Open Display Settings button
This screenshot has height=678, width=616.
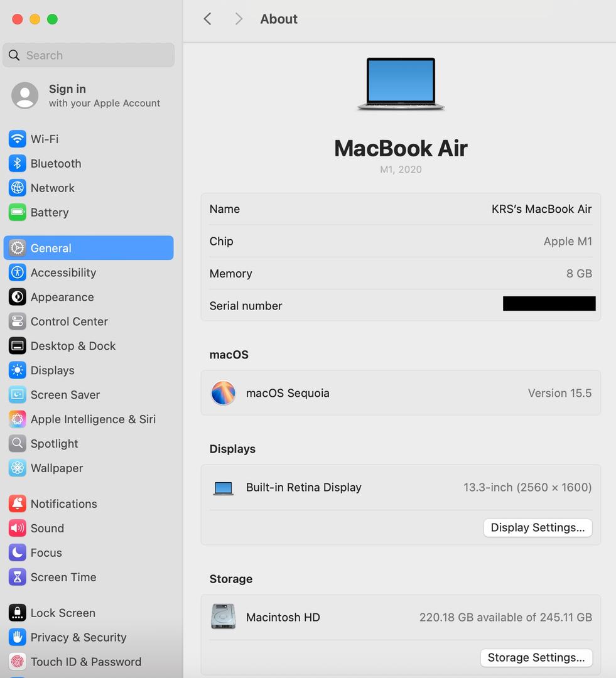(538, 527)
